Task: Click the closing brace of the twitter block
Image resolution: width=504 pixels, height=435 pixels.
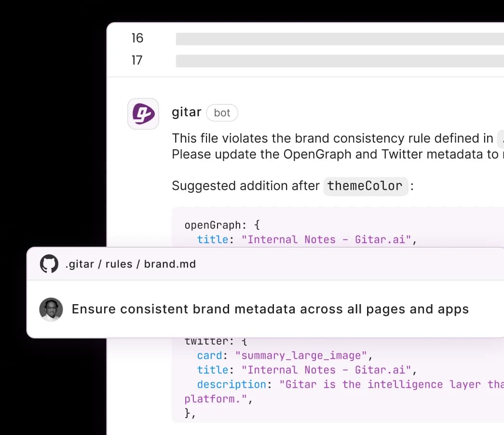Action: click(187, 413)
